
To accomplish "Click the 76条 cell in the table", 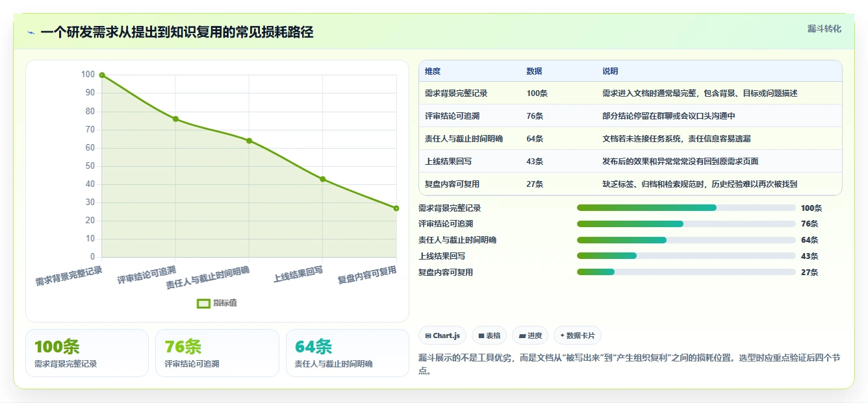I will coord(535,116).
